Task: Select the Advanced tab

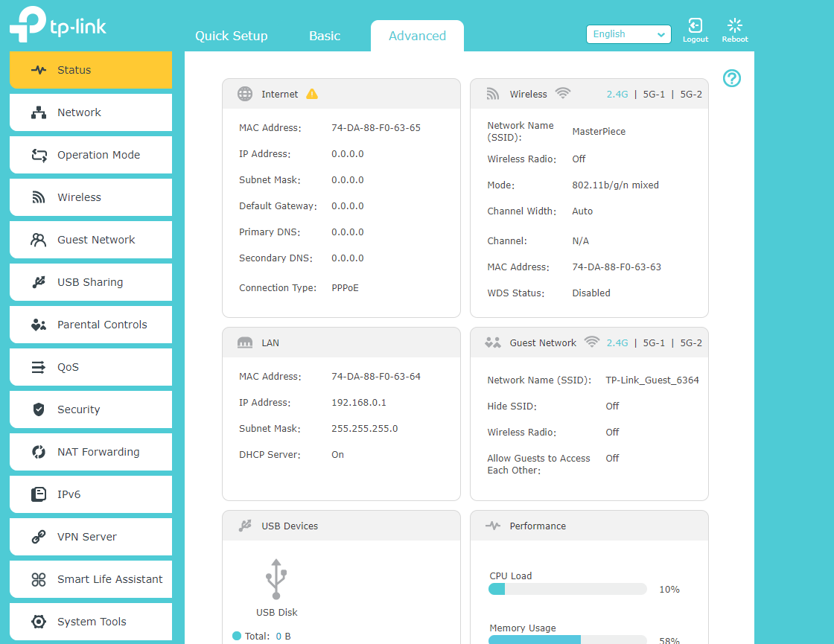Action: 417,36
